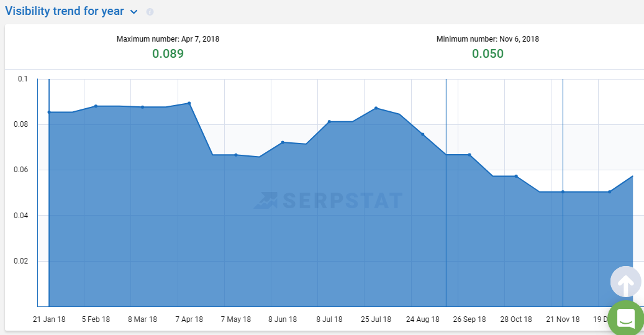Select the 25 Jul 18 data point
The width and height of the screenshot is (644, 335).
pyautogui.click(x=376, y=108)
